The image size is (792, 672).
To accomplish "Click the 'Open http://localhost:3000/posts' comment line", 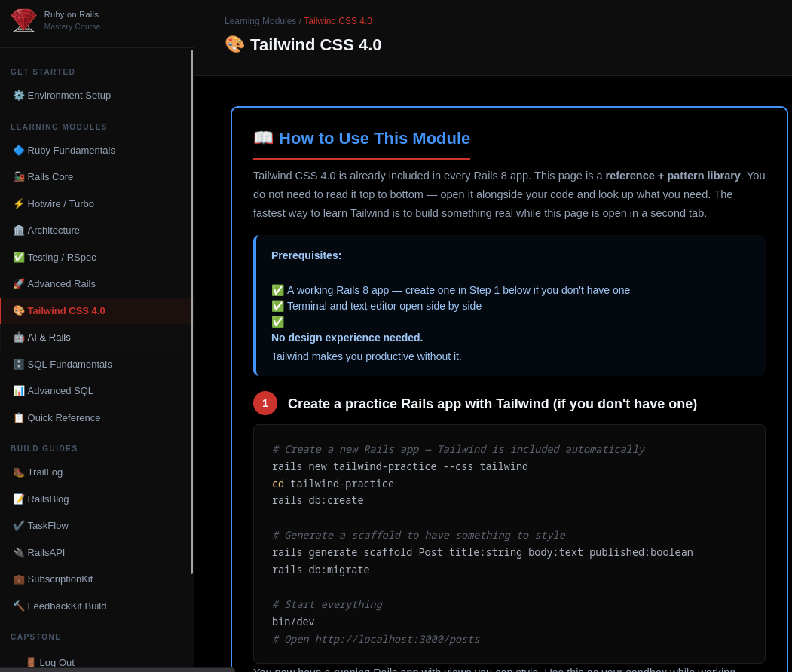I will [376, 639].
